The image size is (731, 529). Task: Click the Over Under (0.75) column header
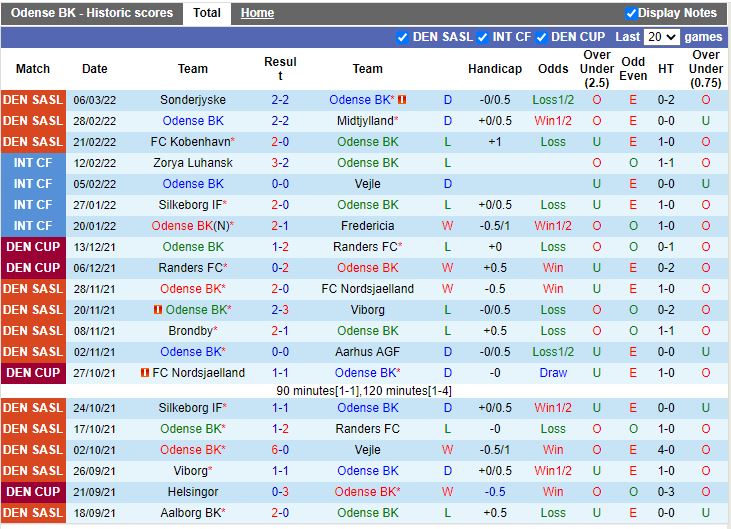tap(706, 69)
